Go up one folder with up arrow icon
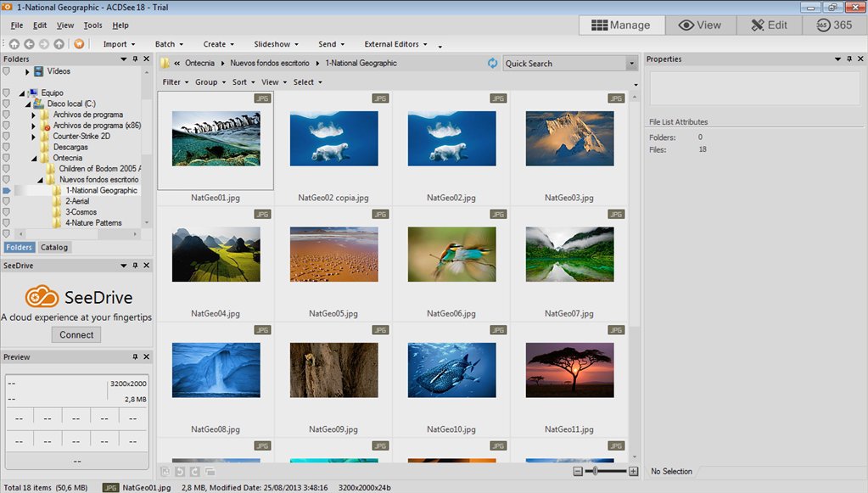The image size is (868, 493). tap(59, 44)
